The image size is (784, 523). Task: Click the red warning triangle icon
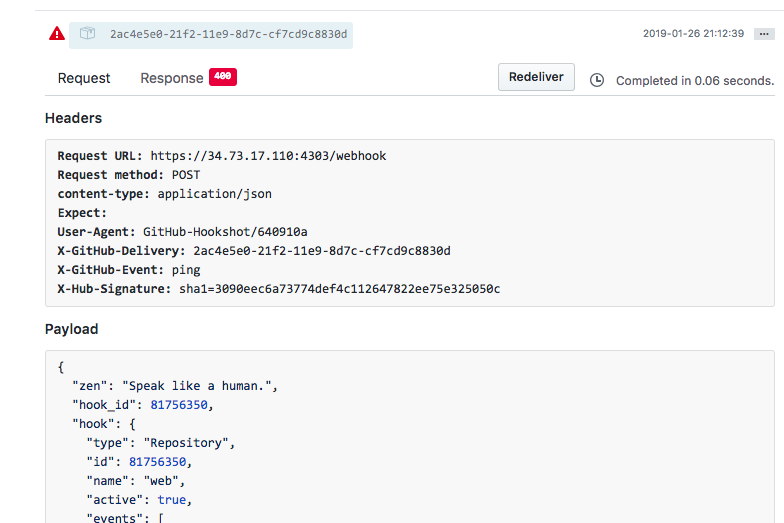pyautogui.click(x=57, y=34)
